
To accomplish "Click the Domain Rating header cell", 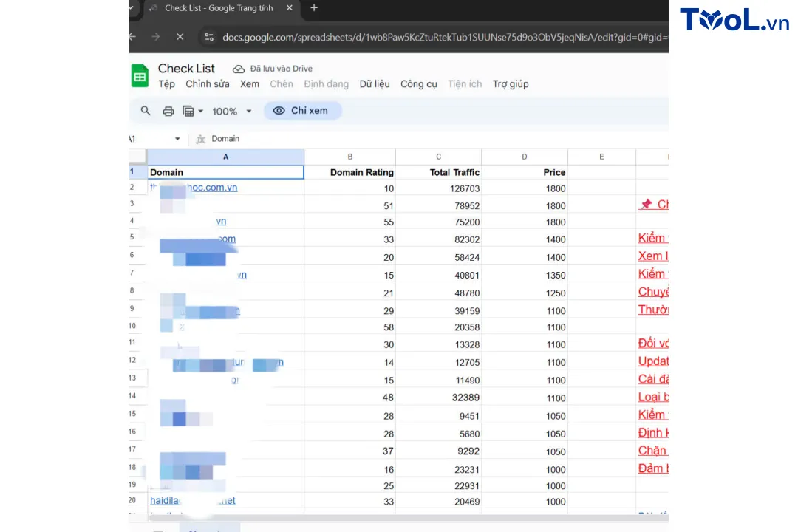I will click(350, 173).
